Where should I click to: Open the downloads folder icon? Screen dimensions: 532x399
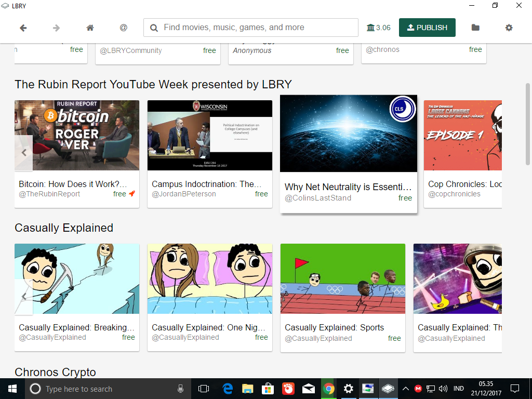(475, 28)
